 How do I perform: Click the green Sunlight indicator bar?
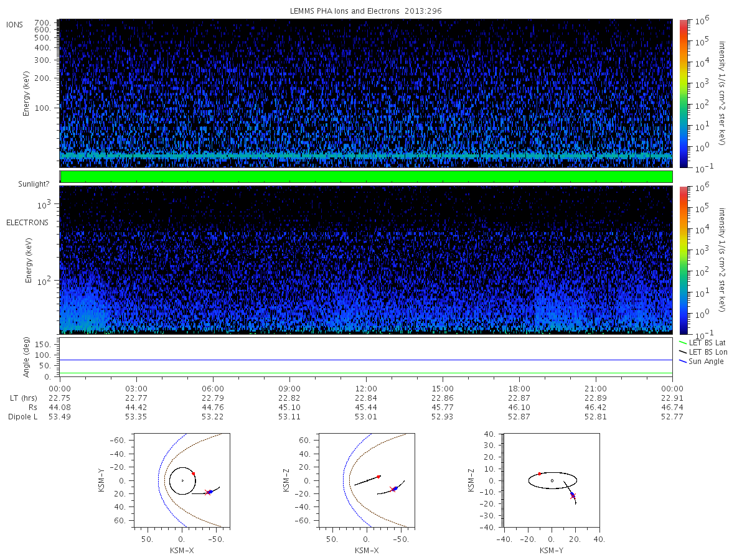366,177
